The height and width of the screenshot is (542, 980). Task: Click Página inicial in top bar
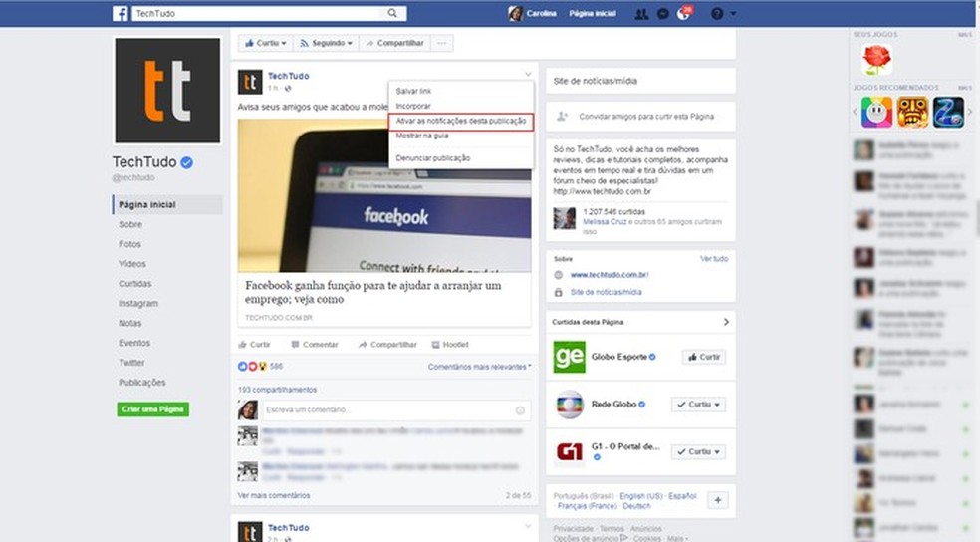click(x=593, y=13)
